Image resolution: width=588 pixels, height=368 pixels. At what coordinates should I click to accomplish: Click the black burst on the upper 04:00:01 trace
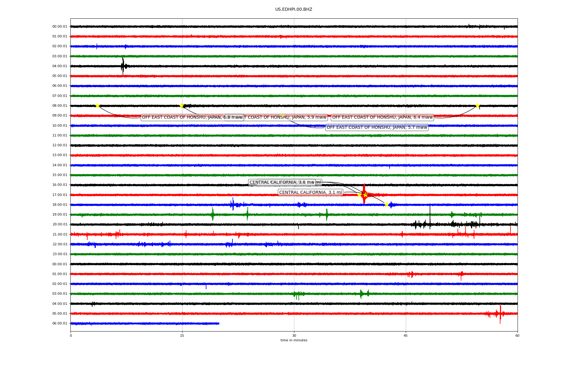coord(123,66)
